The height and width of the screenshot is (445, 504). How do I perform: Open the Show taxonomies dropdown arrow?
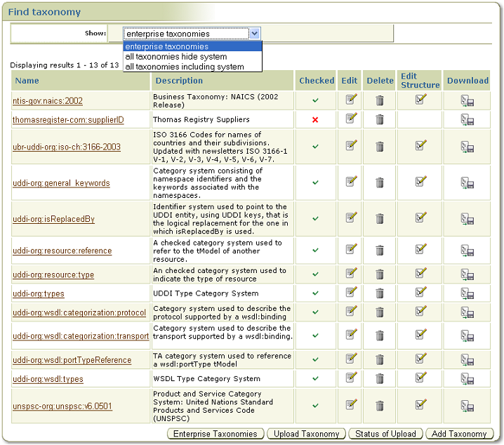click(255, 34)
